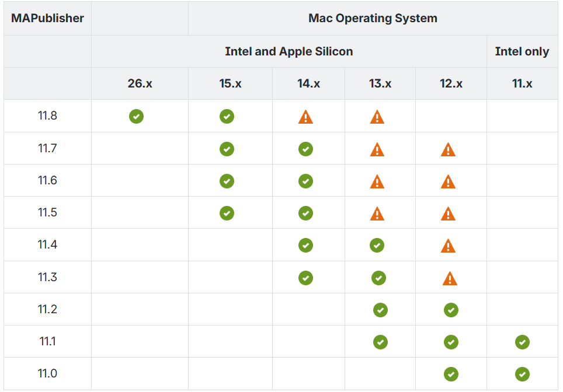563x392 pixels.
Task: Click warning icon for 11.8 on 13.x
Action: [377, 117]
